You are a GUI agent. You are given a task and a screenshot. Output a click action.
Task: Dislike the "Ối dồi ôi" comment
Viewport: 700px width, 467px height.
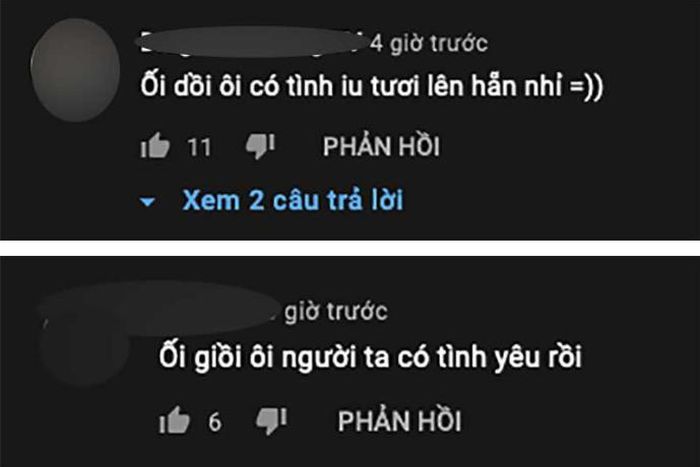point(260,146)
